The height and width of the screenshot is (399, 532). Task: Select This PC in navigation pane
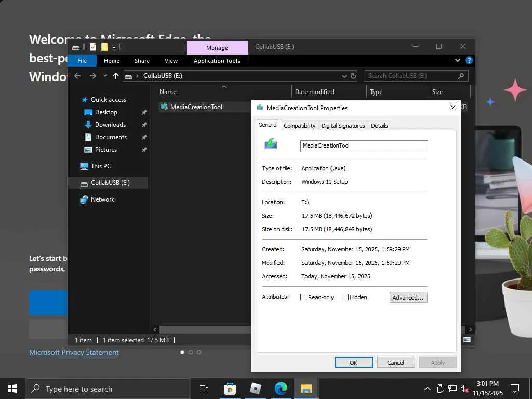(101, 166)
